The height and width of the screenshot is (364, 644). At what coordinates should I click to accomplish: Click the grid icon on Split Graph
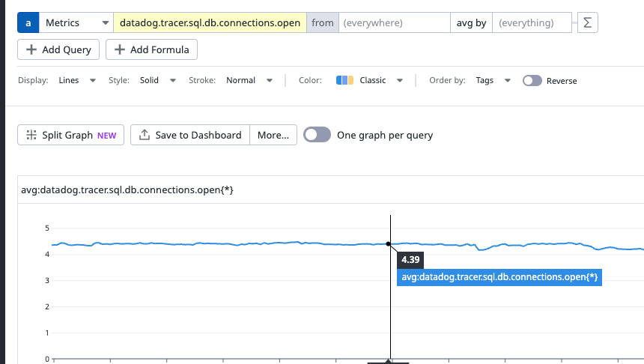(31, 135)
